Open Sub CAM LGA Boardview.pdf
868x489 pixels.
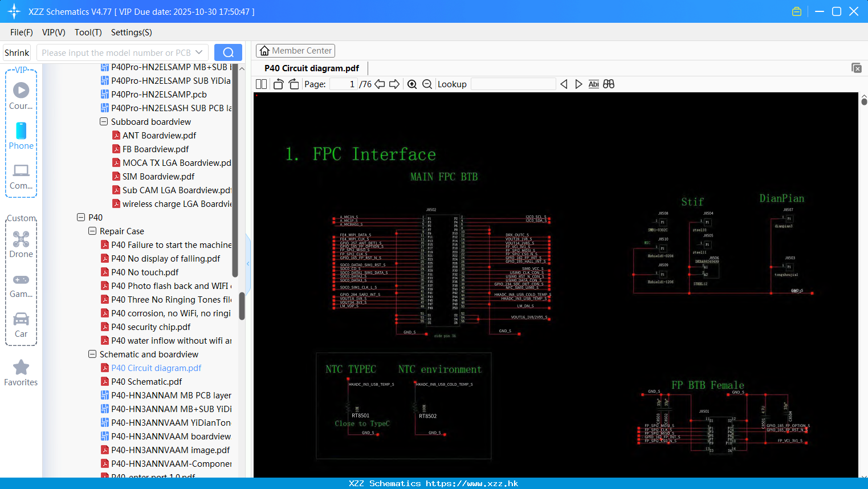click(x=177, y=190)
